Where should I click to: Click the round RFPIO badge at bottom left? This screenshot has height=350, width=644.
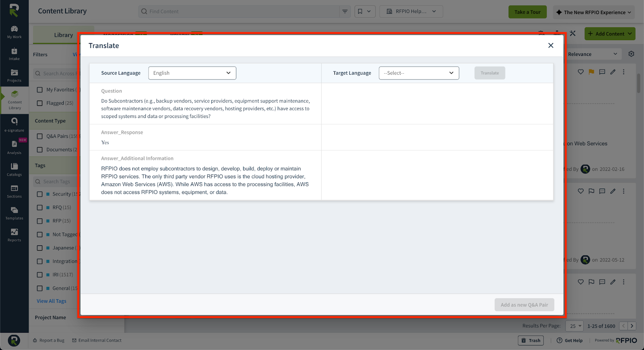(x=14, y=340)
